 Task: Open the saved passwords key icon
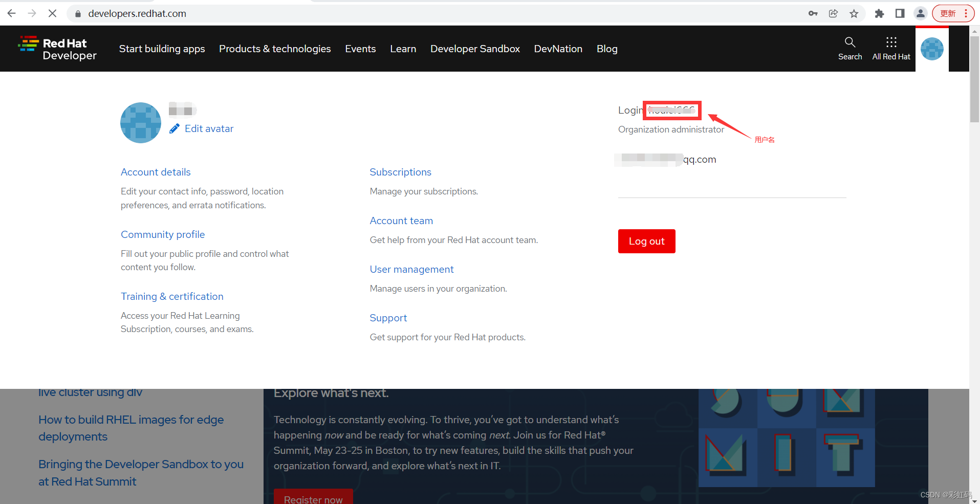[x=813, y=14]
